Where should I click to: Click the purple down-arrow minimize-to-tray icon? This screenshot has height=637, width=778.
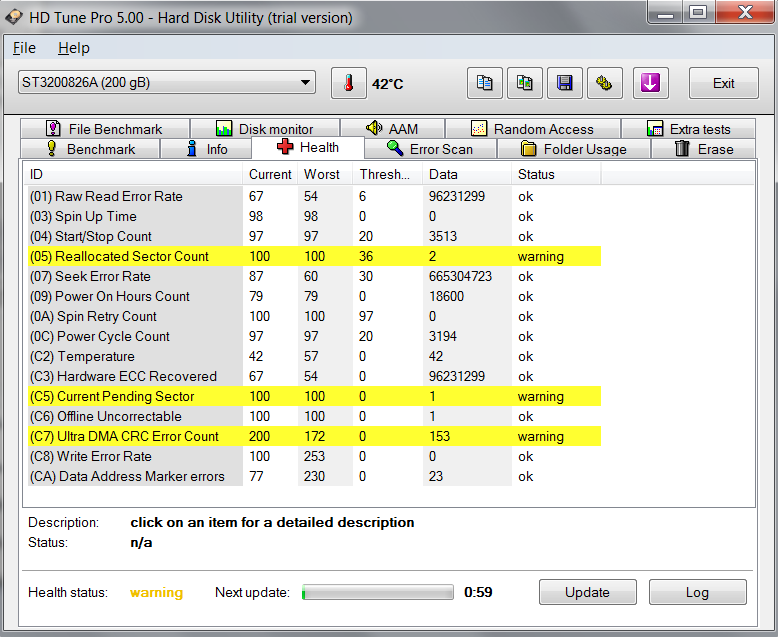[x=650, y=83]
